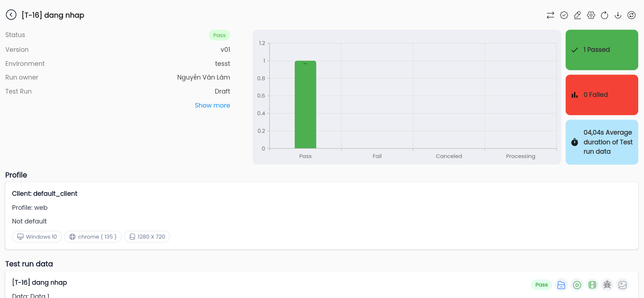The height and width of the screenshot is (298, 644).
Task: Open the green film strip video icon
Action: point(592,285)
